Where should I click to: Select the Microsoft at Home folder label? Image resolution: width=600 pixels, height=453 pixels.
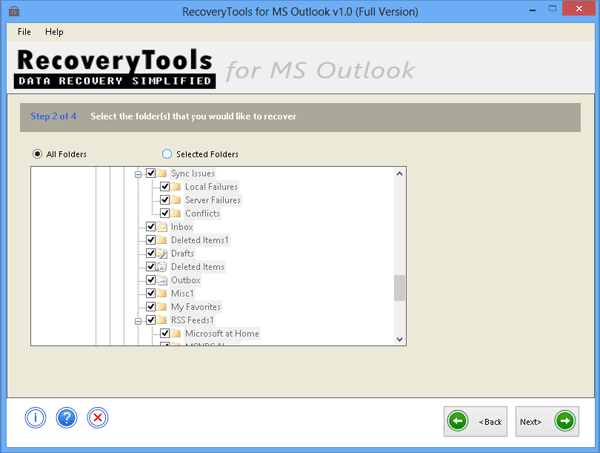click(222, 334)
